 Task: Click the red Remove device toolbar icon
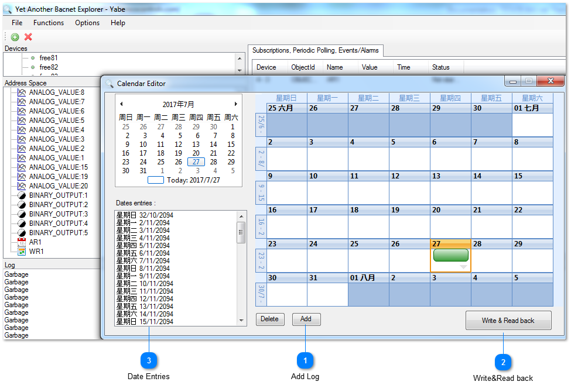tap(28, 37)
